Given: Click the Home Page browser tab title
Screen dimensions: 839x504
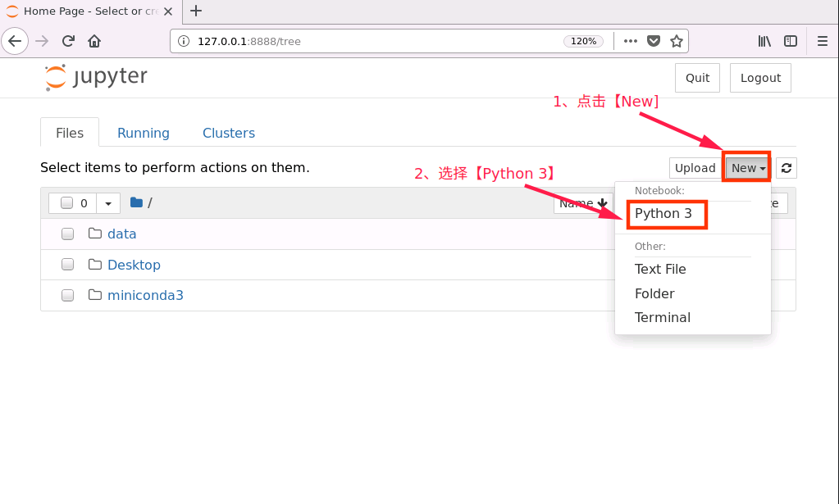Looking at the screenshot, I should pos(91,11).
